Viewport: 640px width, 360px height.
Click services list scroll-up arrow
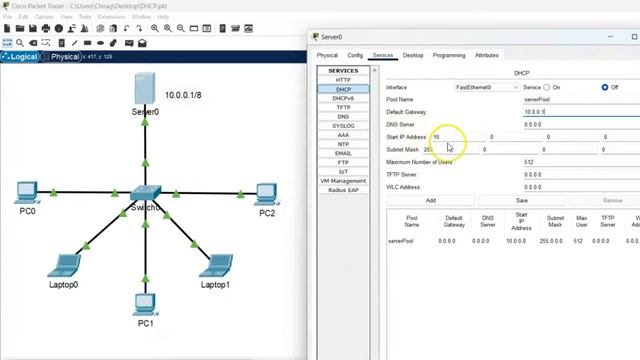pyautogui.click(x=375, y=70)
